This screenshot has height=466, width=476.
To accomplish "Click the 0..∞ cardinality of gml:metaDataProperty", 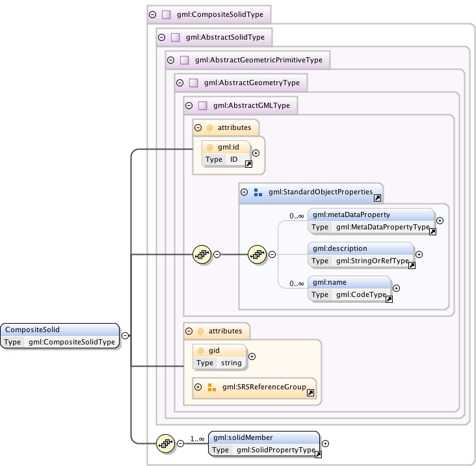I will point(297,216).
